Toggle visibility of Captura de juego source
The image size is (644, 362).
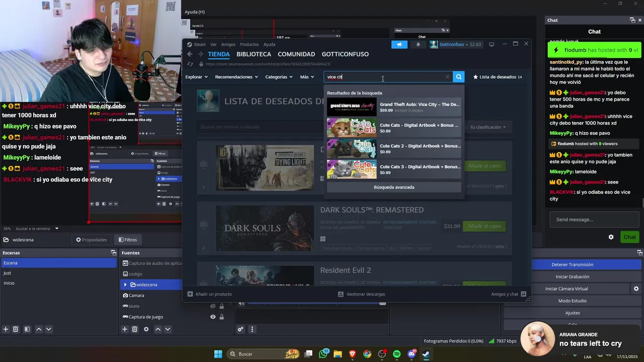[x=213, y=317]
